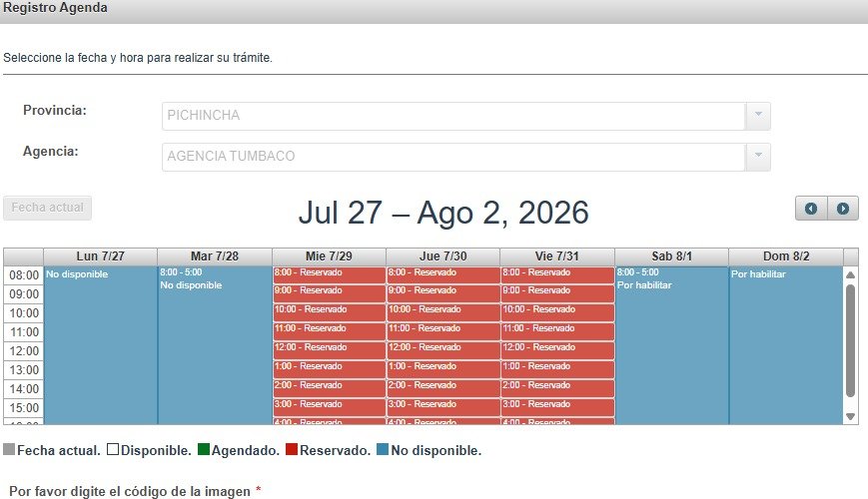Click Thursday 1:00 Reservado slot
The height and width of the screenshot is (499, 868).
click(442, 369)
